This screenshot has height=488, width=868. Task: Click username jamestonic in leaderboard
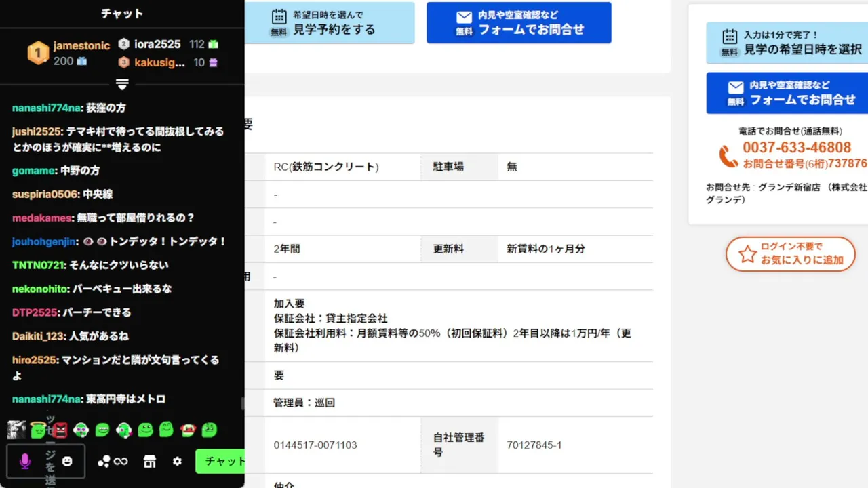click(81, 45)
